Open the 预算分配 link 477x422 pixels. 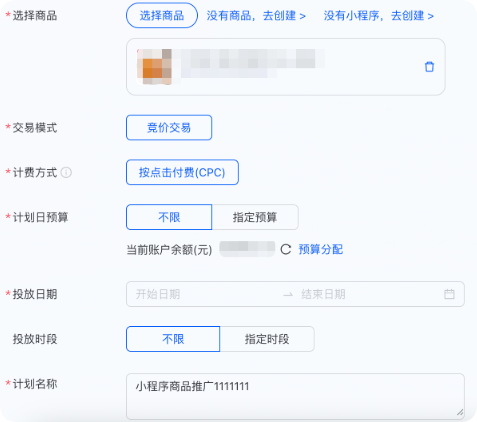pyautogui.click(x=321, y=249)
